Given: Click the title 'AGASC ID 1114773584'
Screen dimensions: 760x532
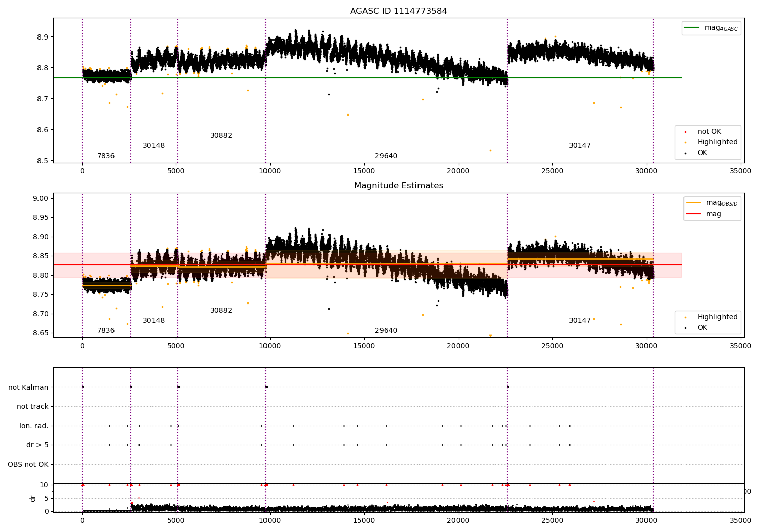Looking at the screenshot, I should 398,11.
